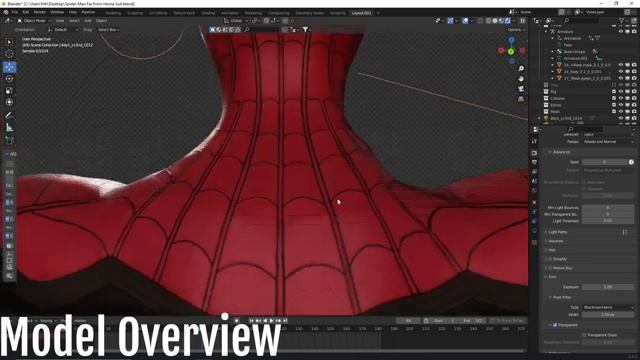Select rendered viewport shading sphere icon
The height and width of the screenshot is (360, 640).
click(507, 20)
